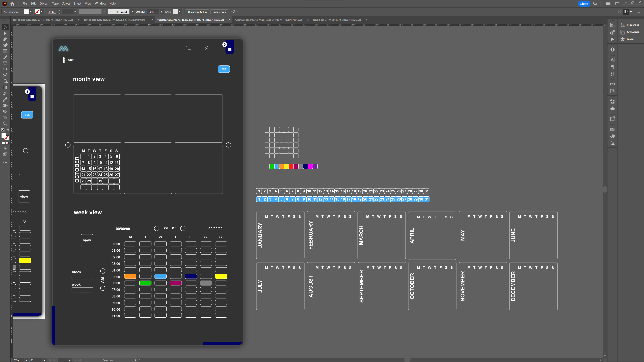Click the Window menu in menu bar
644x362 pixels.
100,4
